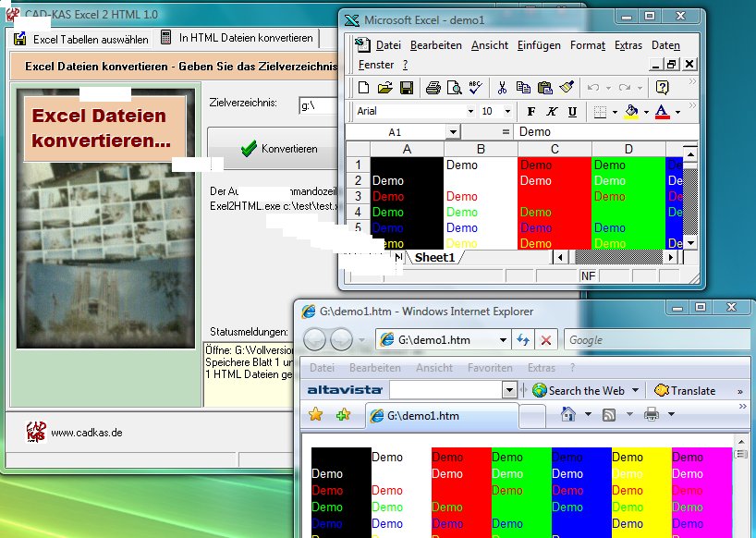
Task: Toggle underline (U) formatting in Excel
Action: (572, 112)
